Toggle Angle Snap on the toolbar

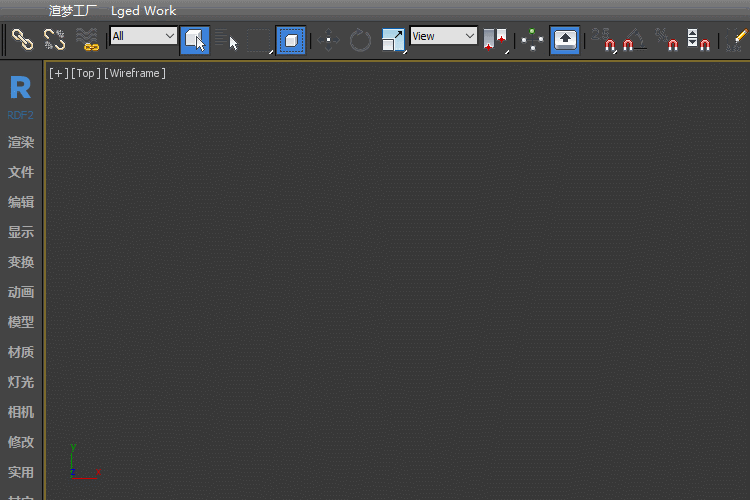[634, 40]
